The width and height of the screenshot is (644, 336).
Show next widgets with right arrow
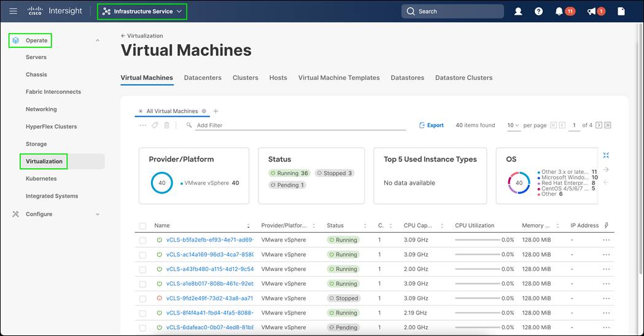point(606,170)
